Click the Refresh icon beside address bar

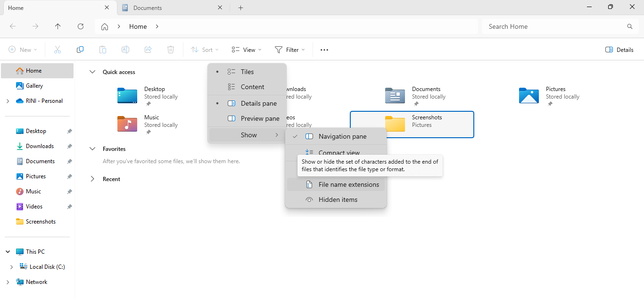click(81, 26)
